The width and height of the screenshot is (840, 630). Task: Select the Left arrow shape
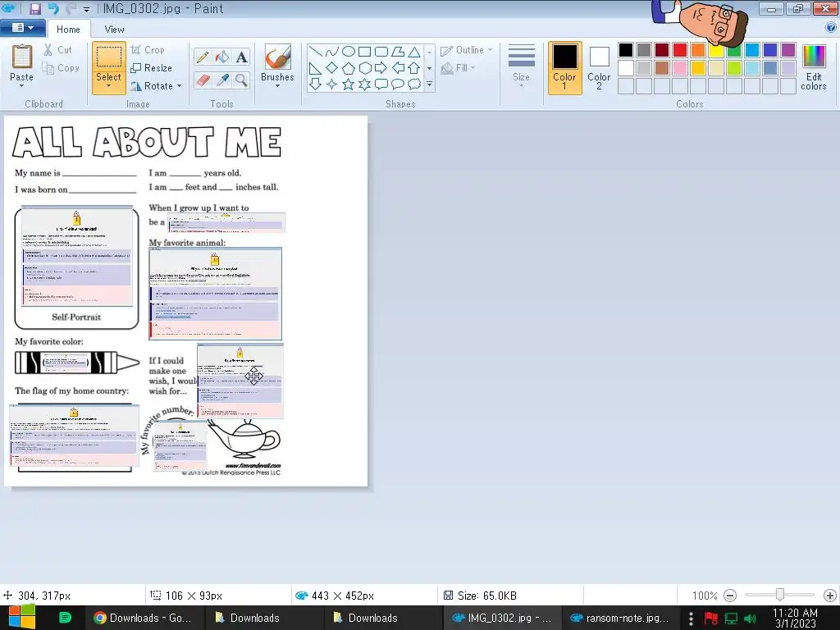pyautogui.click(x=398, y=68)
